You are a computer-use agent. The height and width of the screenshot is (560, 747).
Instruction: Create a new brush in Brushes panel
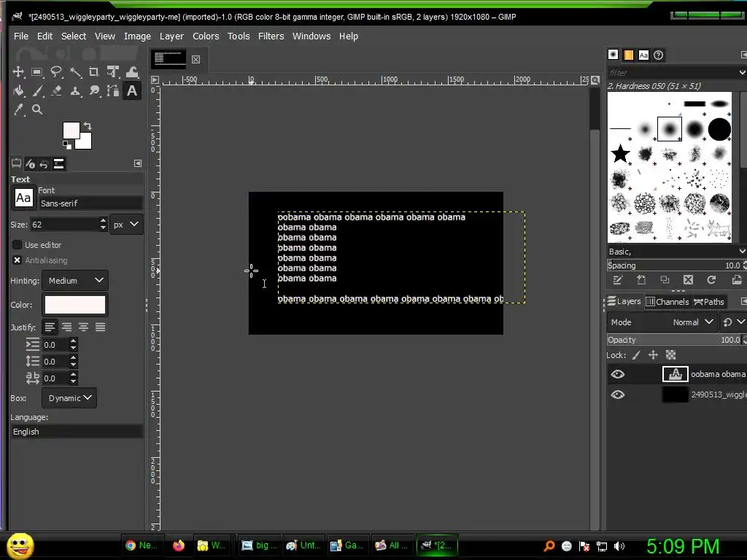pos(641,280)
